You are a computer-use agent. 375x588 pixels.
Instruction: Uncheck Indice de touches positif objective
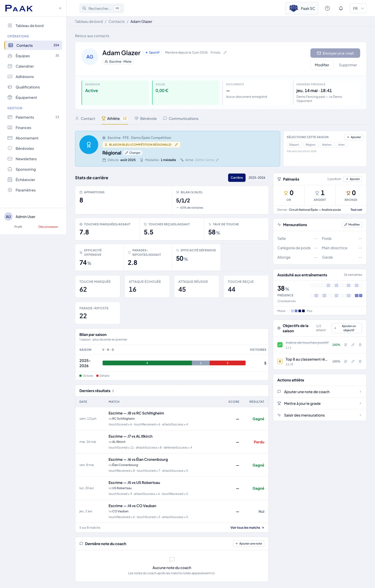280,345
